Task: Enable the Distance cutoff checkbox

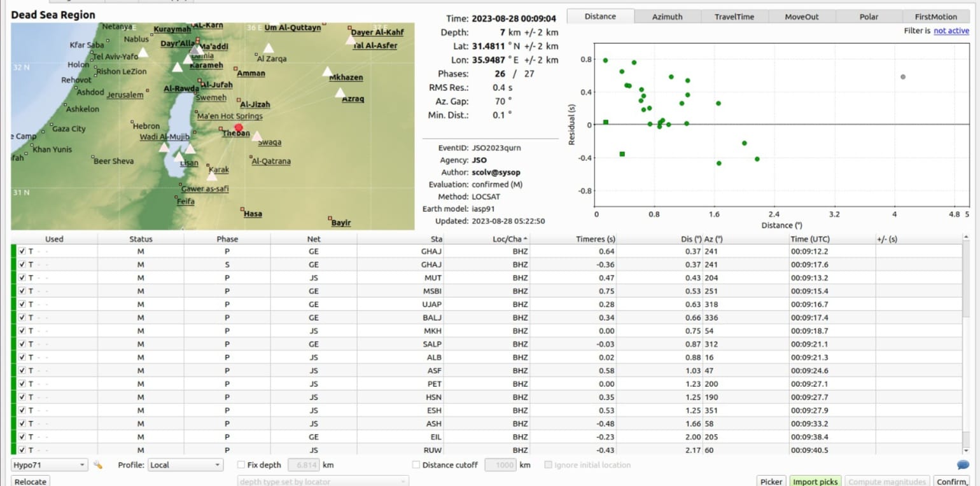Action: point(416,465)
